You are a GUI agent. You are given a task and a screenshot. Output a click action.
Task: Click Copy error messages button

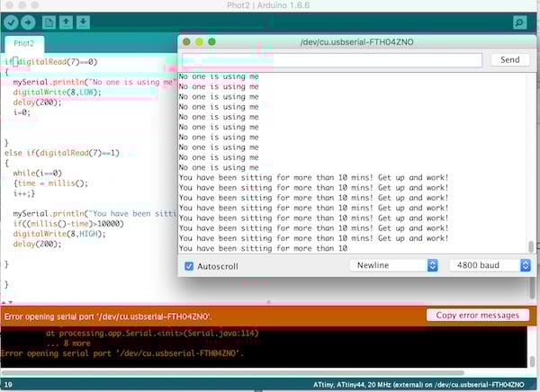[477, 315]
